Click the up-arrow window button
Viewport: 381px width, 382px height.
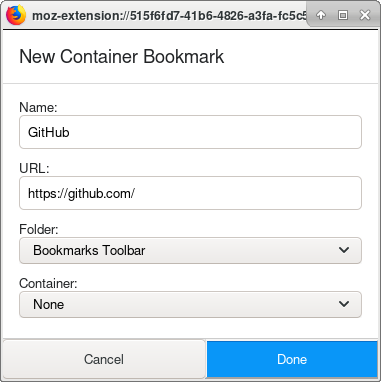tap(321, 15)
